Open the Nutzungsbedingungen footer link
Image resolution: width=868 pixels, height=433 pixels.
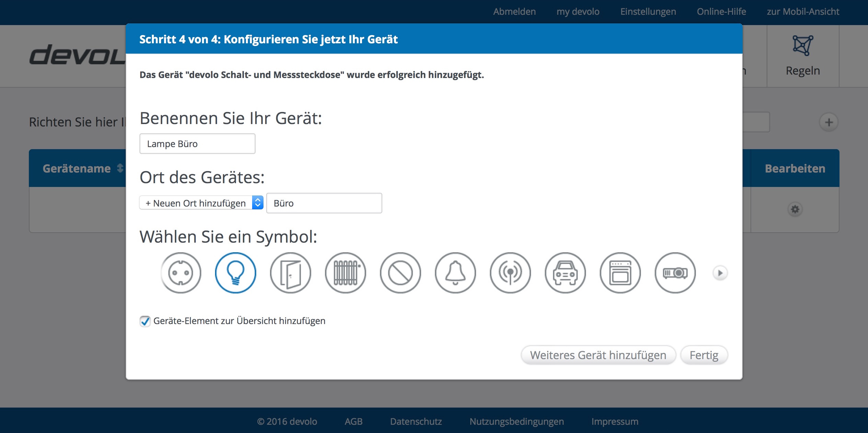[x=517, y=421]
